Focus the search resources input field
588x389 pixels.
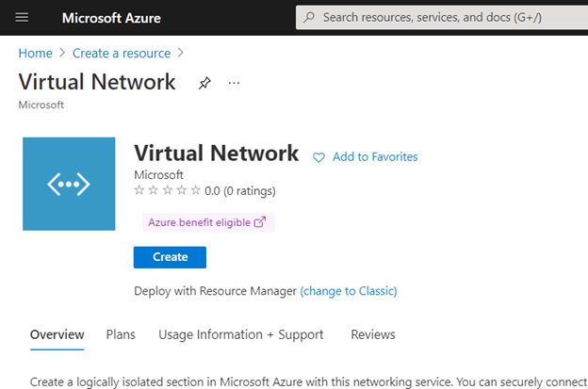pyautogui.click(x=442, y=17)
